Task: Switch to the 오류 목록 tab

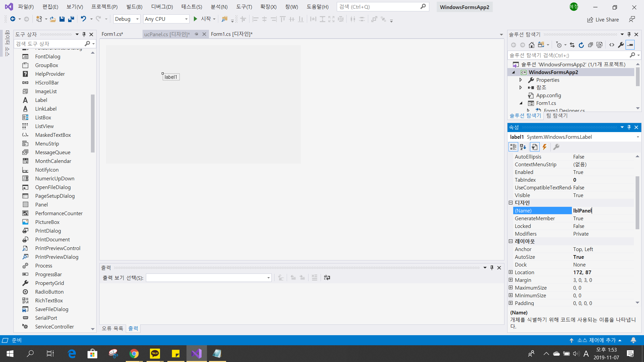Action: [x=112, y=328]
